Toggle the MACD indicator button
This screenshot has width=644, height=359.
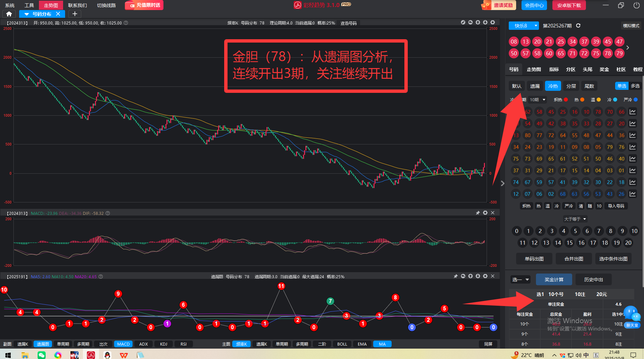[x=123, y=344]
